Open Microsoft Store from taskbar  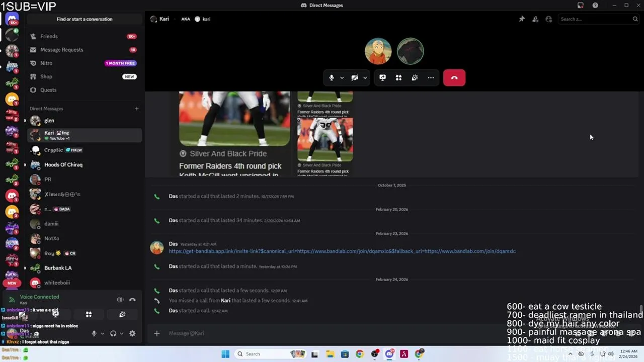[x=345, y=354]
